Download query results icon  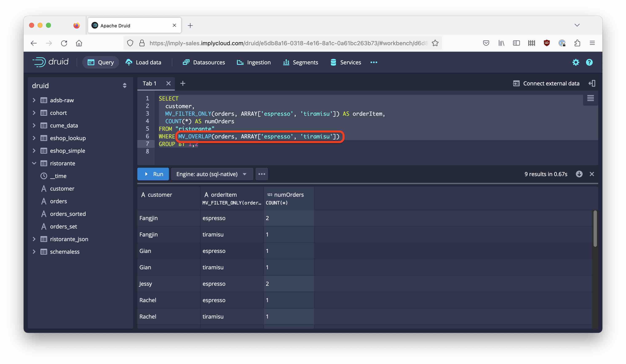tap(579, 174)
